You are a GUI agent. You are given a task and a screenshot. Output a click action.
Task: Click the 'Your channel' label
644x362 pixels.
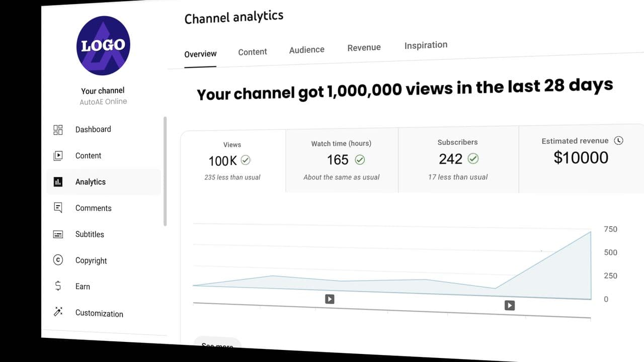pyautogui.click(x=103, y=90)
